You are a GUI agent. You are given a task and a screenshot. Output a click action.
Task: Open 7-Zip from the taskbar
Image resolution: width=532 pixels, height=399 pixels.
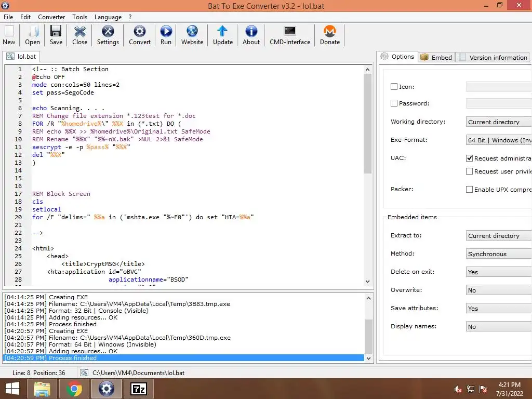coord(139,389)
